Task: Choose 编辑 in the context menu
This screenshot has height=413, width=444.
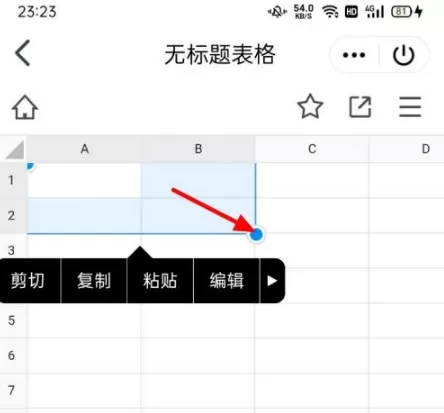Action: (226, 281)
